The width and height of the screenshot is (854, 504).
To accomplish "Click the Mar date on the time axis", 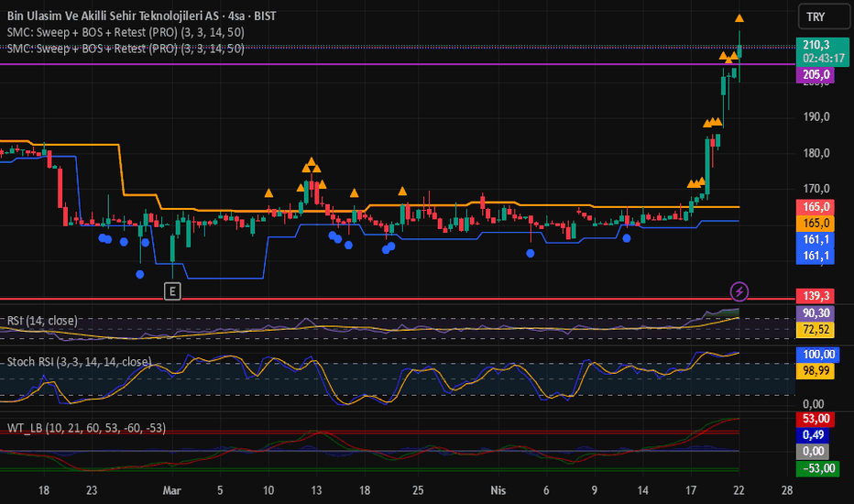I will tap(171, 490).
